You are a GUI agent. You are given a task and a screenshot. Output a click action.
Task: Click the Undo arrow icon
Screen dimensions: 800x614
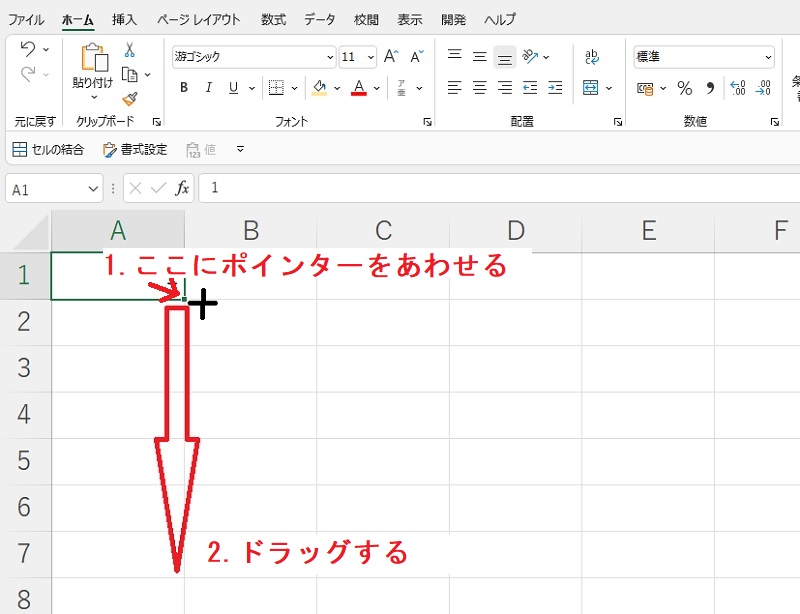coord(28,49)
